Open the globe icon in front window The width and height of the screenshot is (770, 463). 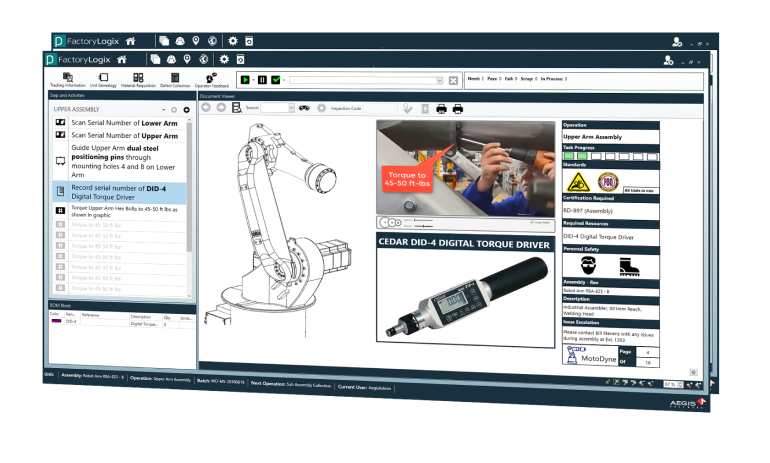coord(203,59)
